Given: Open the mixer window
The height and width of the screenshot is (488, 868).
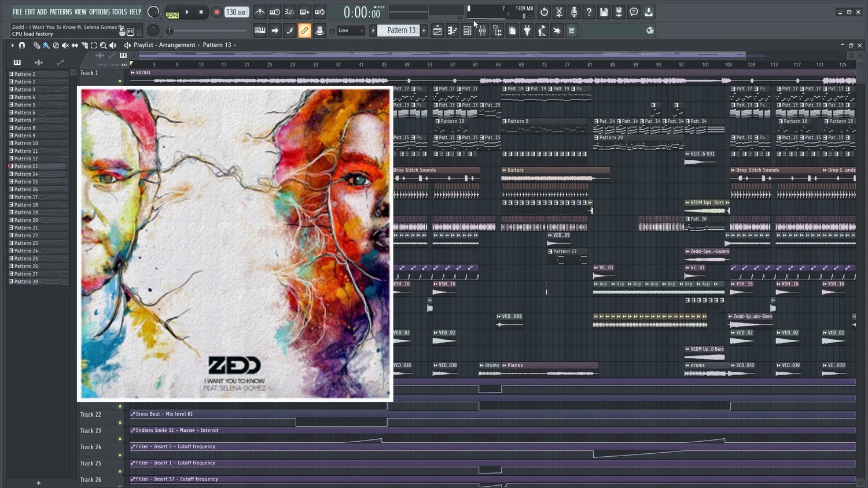Looking at the screenshot, I should [x=482, y=31].
